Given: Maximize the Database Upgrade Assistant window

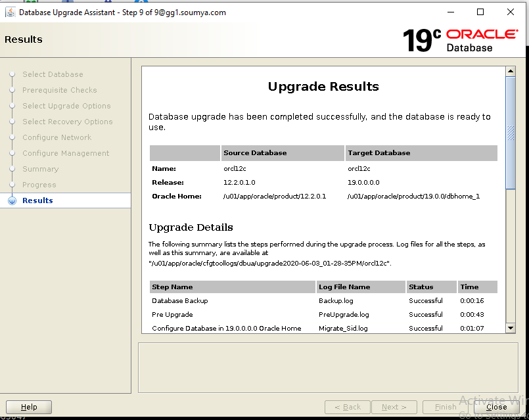Looking at the screenshot, I should (480, 12).
